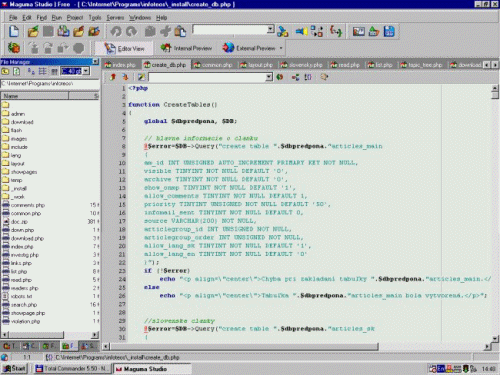Switch to External Preview
The image size is (500, 375).
[249, 48]
